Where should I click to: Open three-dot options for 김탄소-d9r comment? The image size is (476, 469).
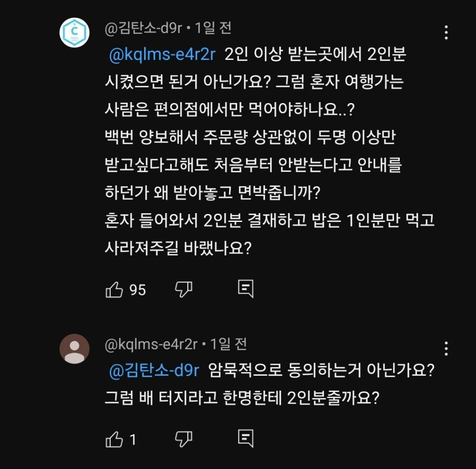[x=446, y=32]
